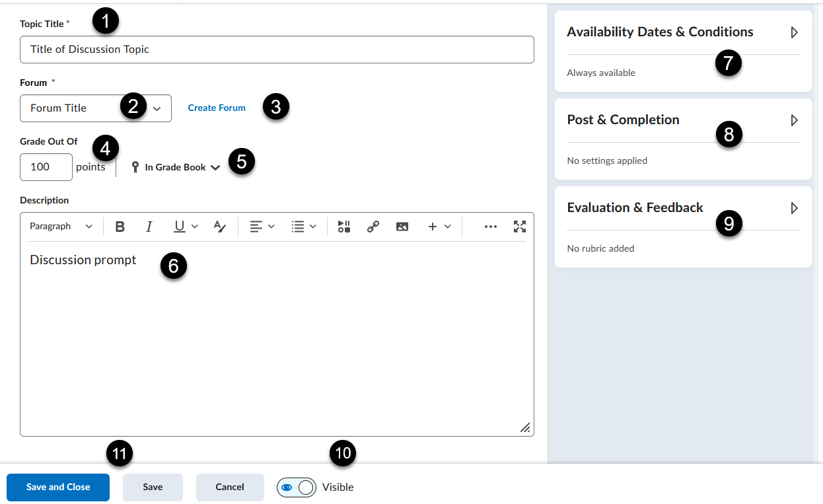Open the Paragraph format dropdown
823x504 pixels.
click(x=61, y=227)
